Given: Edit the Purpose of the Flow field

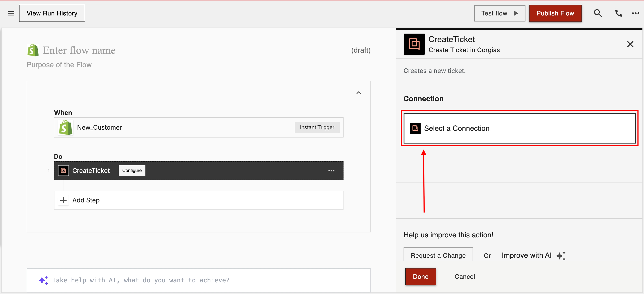Looking at the screenshot, I should click(59, 65).
